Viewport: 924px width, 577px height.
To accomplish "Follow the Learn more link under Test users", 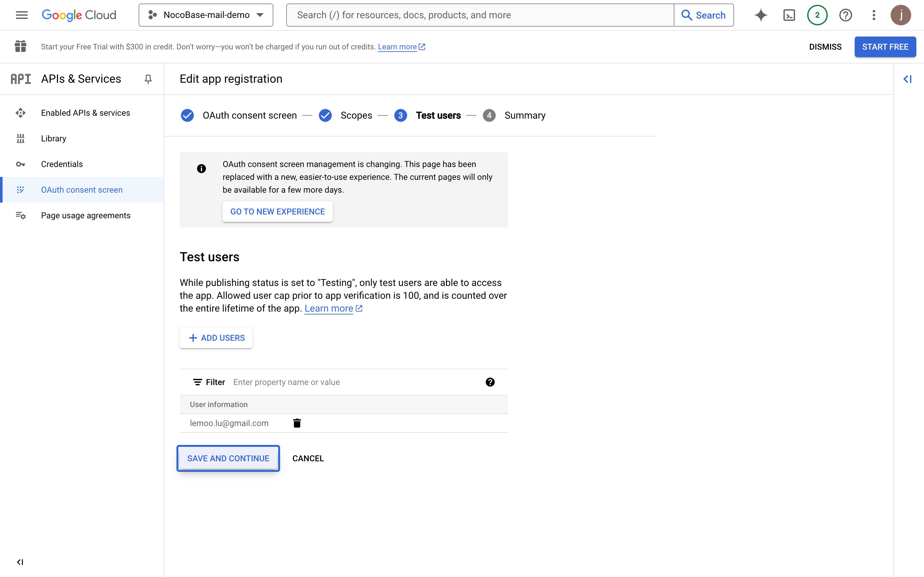I will tap(329, 308).
